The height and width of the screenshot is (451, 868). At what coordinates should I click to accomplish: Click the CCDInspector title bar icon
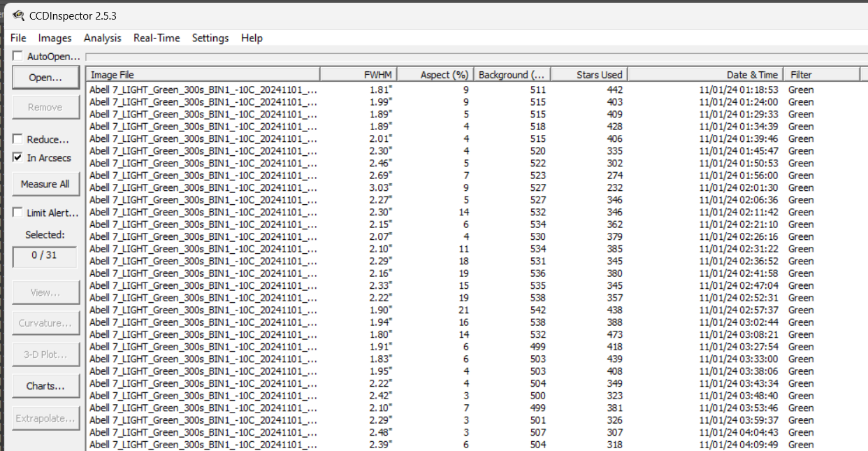click(x=17, y=15)
